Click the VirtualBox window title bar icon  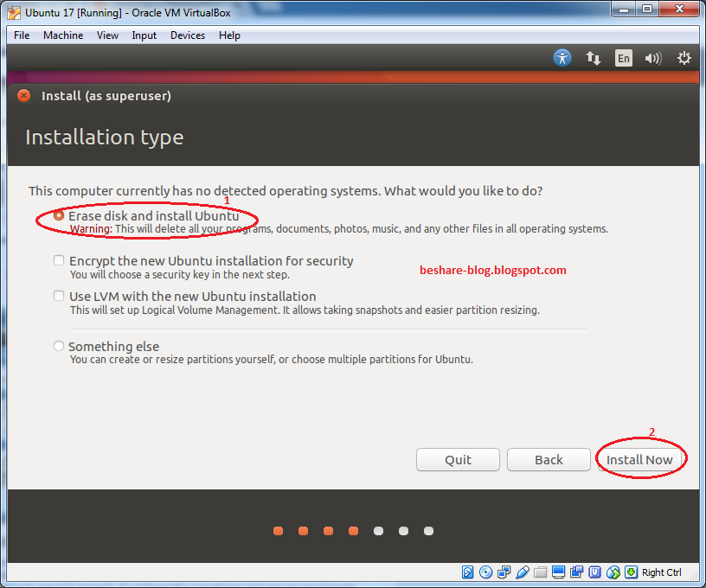pyautogui.click(x=14, y=13)
